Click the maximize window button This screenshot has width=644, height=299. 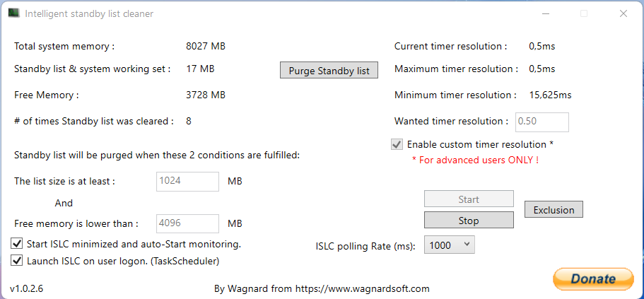[x=584, y=13]
